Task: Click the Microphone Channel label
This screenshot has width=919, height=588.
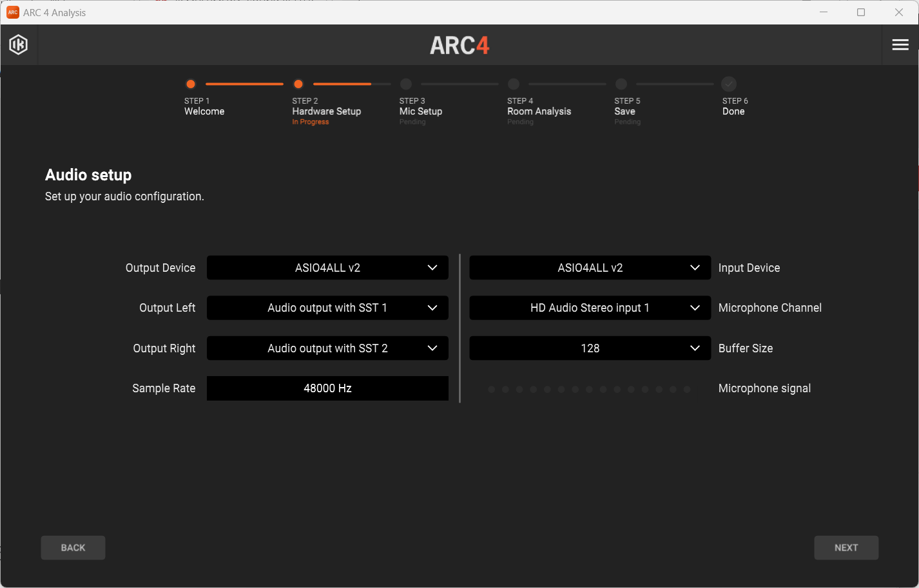Action: [770, 308]
